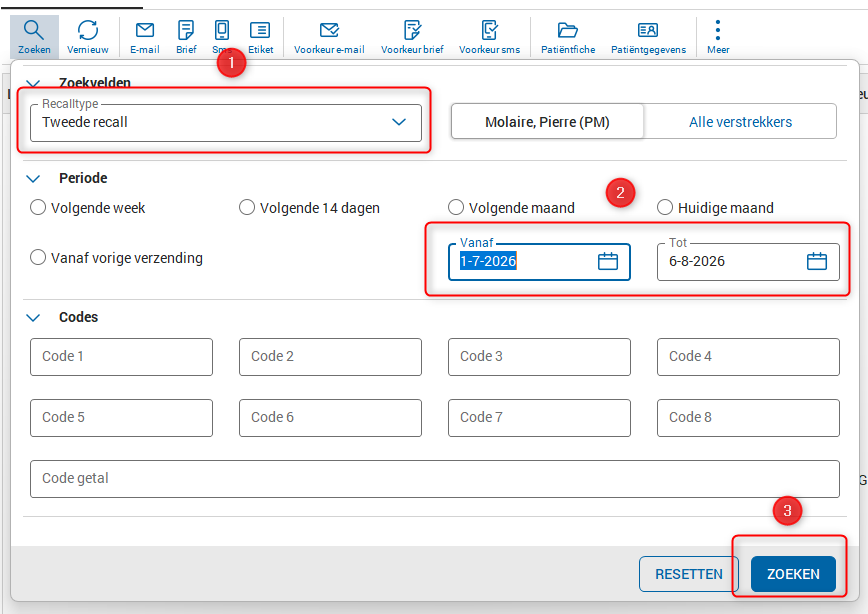Switch to the Alle verstrekkers tab
This screenshot has width=868, height=614.
[740, 122]
